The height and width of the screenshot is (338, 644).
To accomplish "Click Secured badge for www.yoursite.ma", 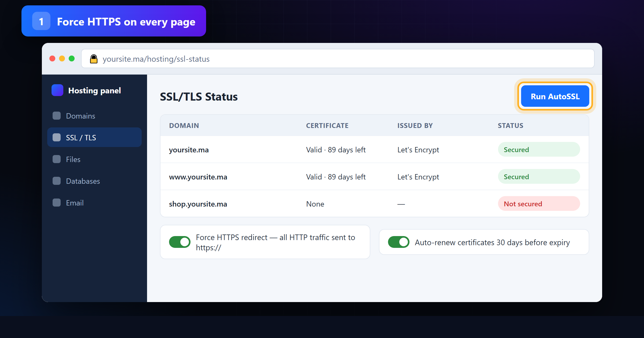I will (539, 177).
